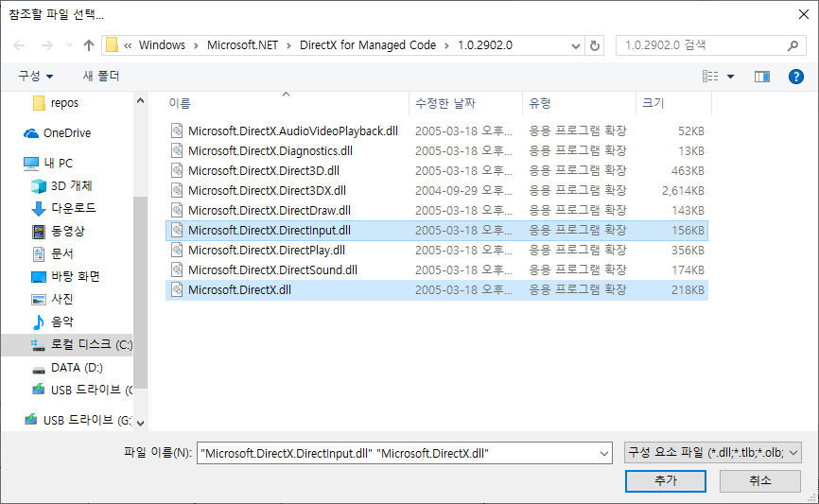
Task: Open 다운로드 folder in sidebar
Action: 63,208
